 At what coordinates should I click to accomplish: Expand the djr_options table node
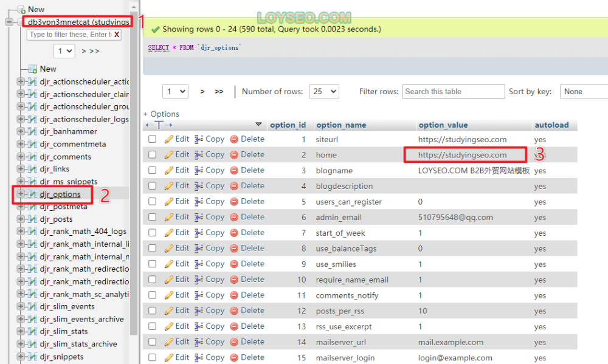[20, 194]
